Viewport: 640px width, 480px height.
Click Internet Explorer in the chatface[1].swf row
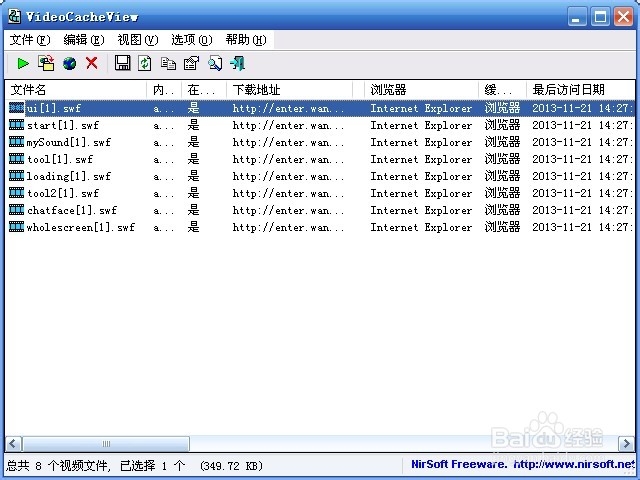[421, 210]
